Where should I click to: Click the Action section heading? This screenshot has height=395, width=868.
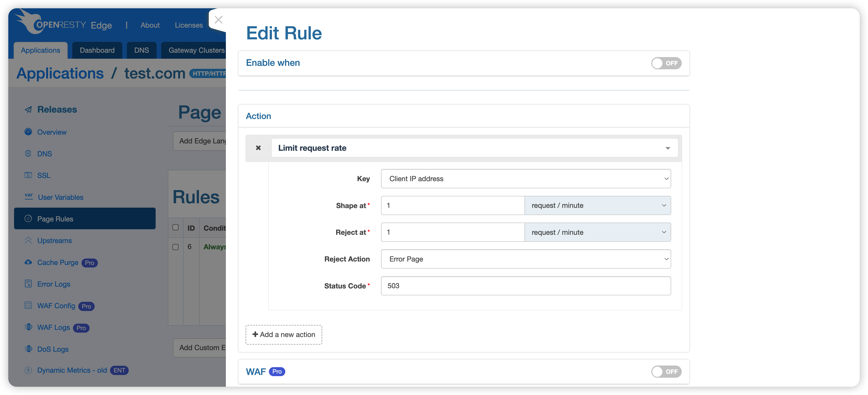coord(258,116)
